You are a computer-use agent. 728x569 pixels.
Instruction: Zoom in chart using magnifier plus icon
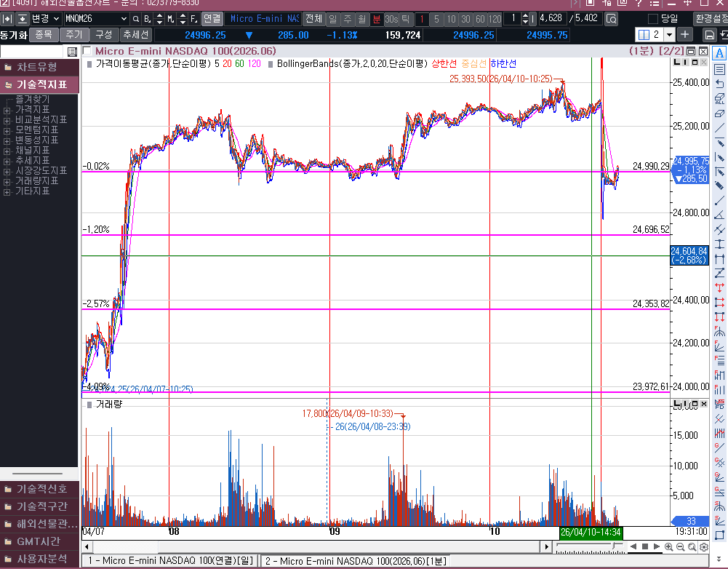(x=669, y=546)
